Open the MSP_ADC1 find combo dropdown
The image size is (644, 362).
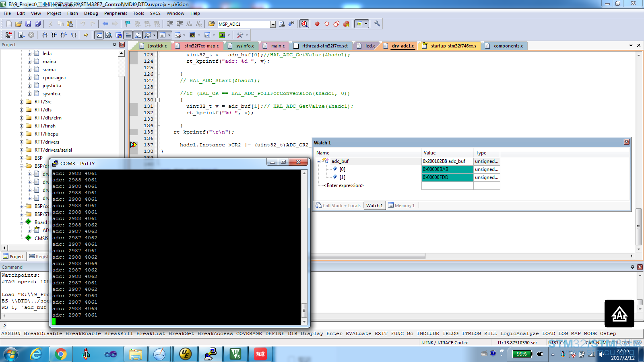273,24
